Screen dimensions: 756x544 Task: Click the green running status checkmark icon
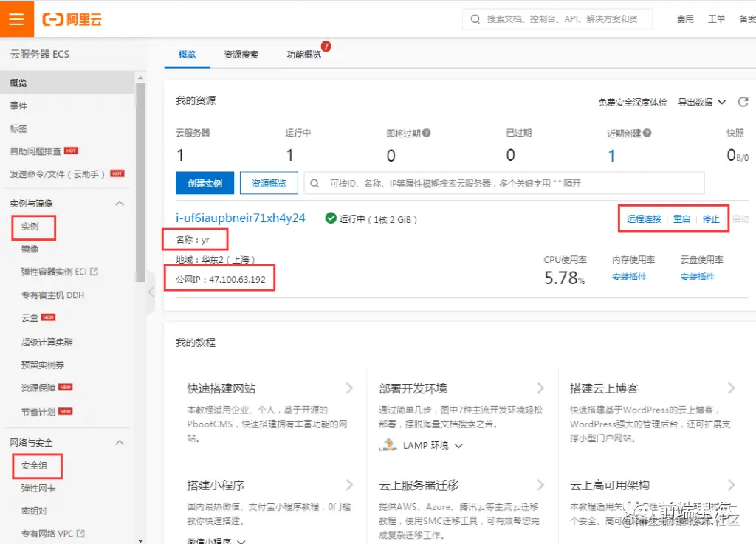[x=331, y=218]
